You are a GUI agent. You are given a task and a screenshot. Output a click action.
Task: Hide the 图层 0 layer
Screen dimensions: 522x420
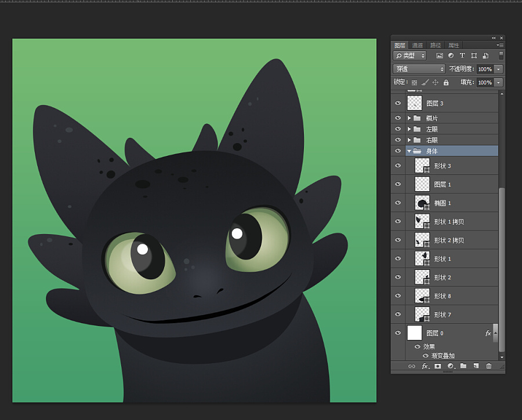point(398,333)
